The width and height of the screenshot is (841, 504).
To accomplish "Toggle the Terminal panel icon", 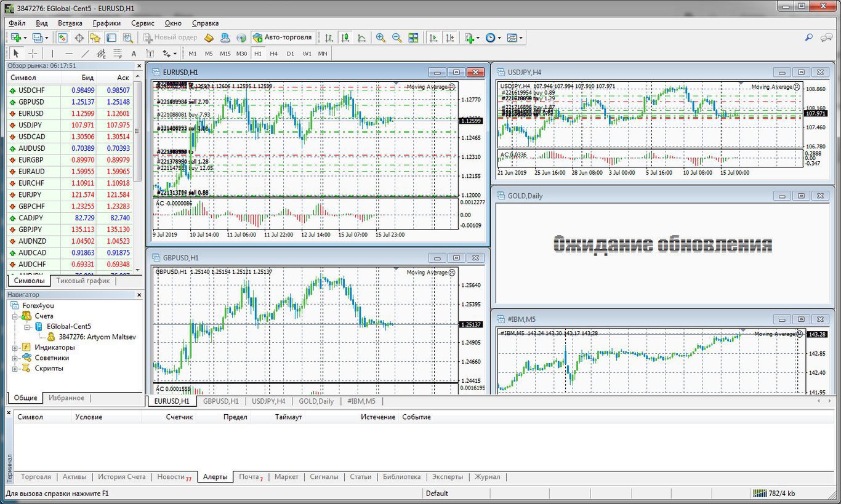I will pos(112,38).
